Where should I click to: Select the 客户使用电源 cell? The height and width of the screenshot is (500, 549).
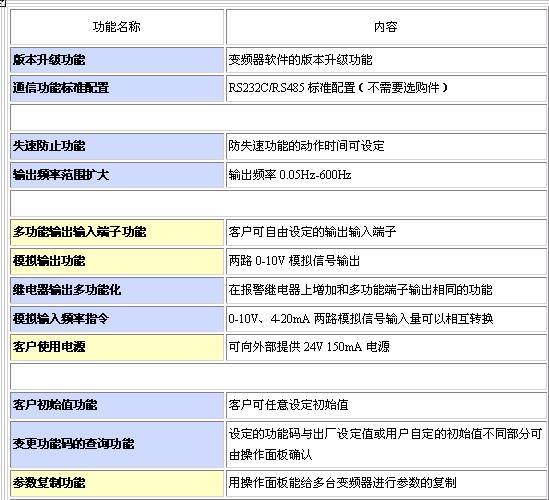[x=117, y=347]
